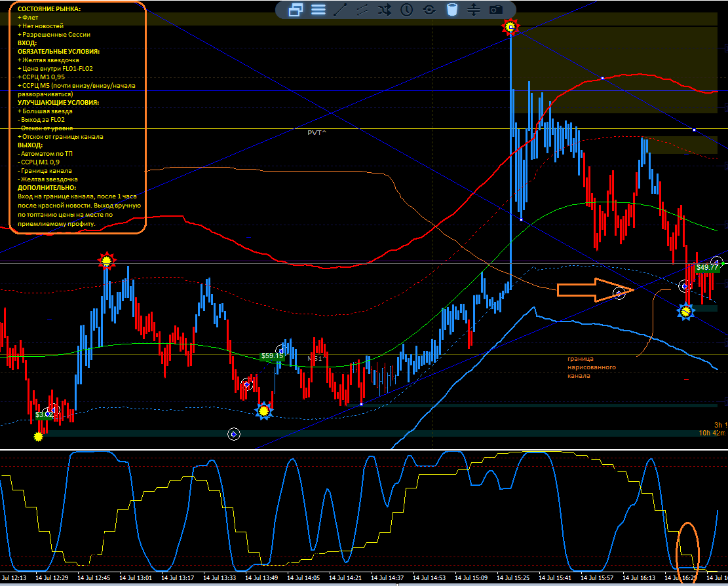Click the red-yellow star near 12:45 peak

[106, 261]
